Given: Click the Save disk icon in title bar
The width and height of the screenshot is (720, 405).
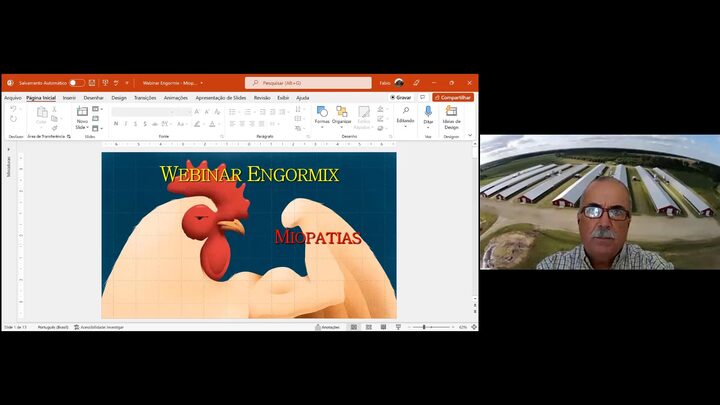Looking at the screenshot, I should [92, 83].
